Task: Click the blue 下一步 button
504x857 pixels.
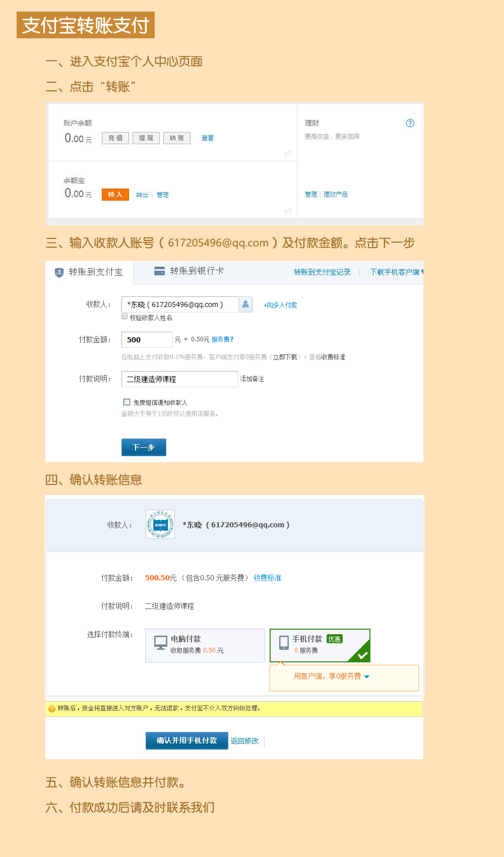Action: tap(144, 447)
